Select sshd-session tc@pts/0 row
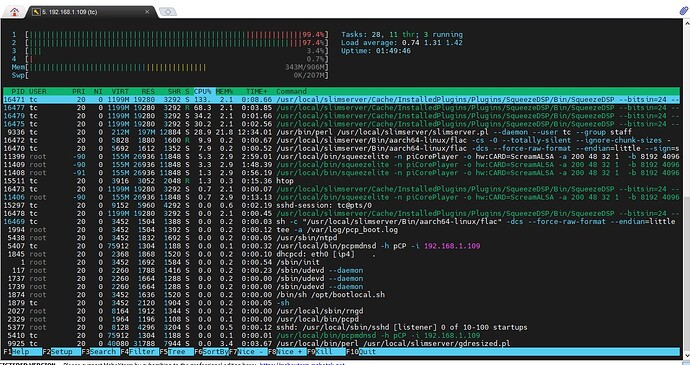 (341, 205)
